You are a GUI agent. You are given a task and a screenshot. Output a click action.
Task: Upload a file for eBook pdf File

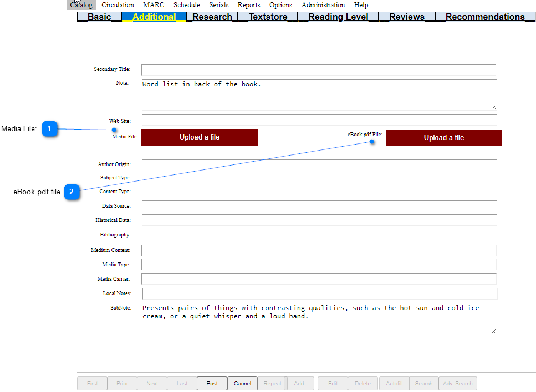click(x=443, y=138)
